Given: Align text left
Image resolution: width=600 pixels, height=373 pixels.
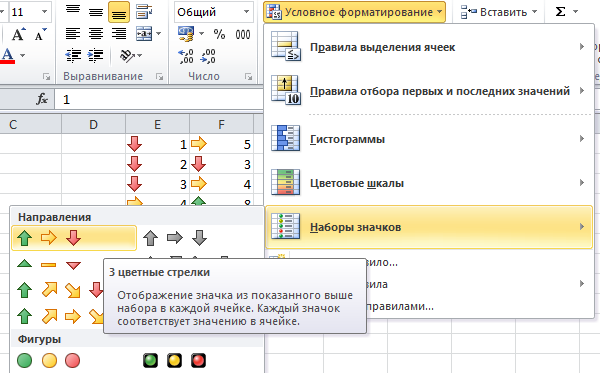Looking at the screenshot, I should click(73, 34).
